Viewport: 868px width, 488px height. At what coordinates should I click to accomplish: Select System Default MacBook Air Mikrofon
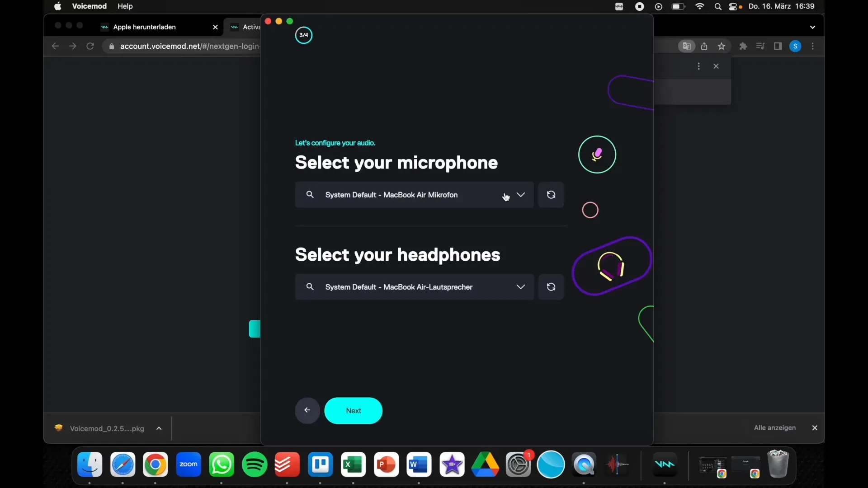(x=414, y=194)
